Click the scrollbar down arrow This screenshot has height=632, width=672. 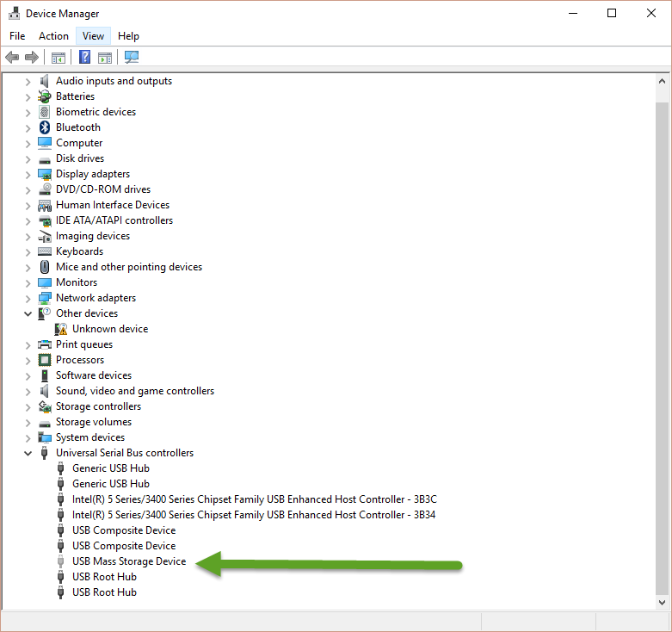(662, 602)
